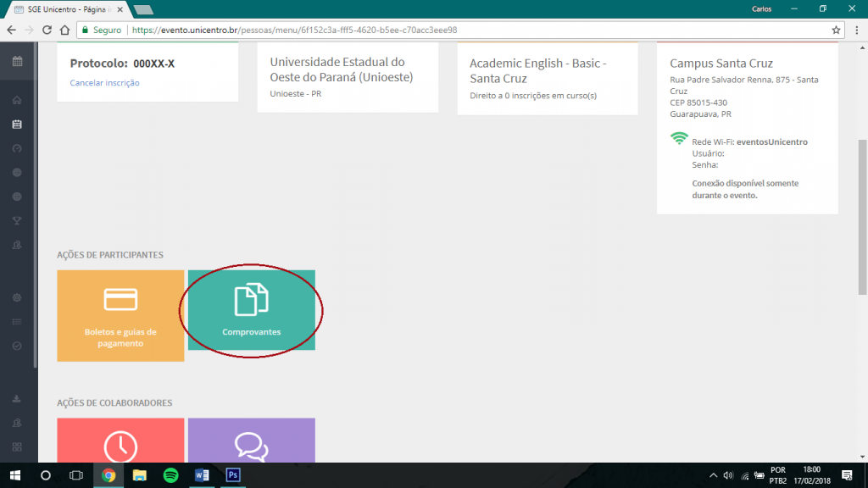Click the home icon in the sidebar
868x488 pixels.
click(x=17, y=100)
